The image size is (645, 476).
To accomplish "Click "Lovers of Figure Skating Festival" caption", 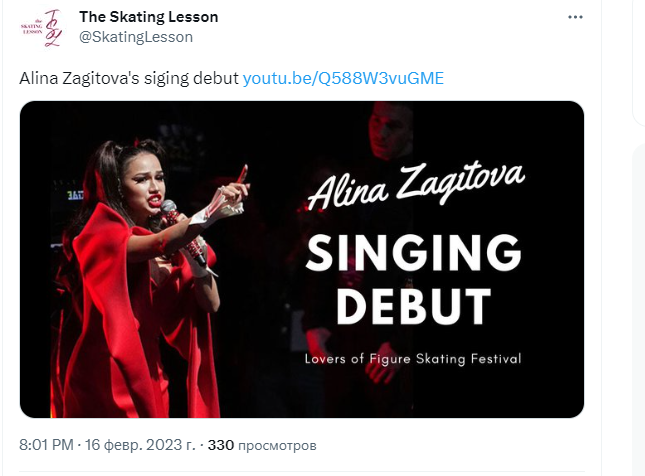I will (x=414, y=357).
